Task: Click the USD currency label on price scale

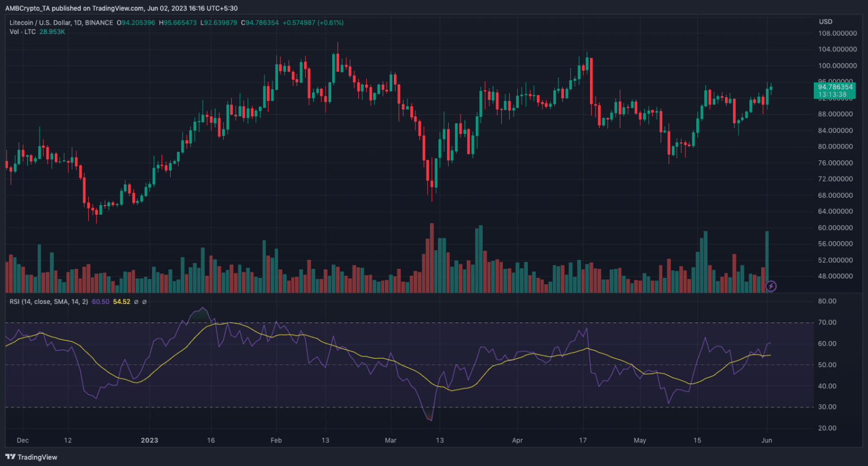Action: (x=825, y=21)
